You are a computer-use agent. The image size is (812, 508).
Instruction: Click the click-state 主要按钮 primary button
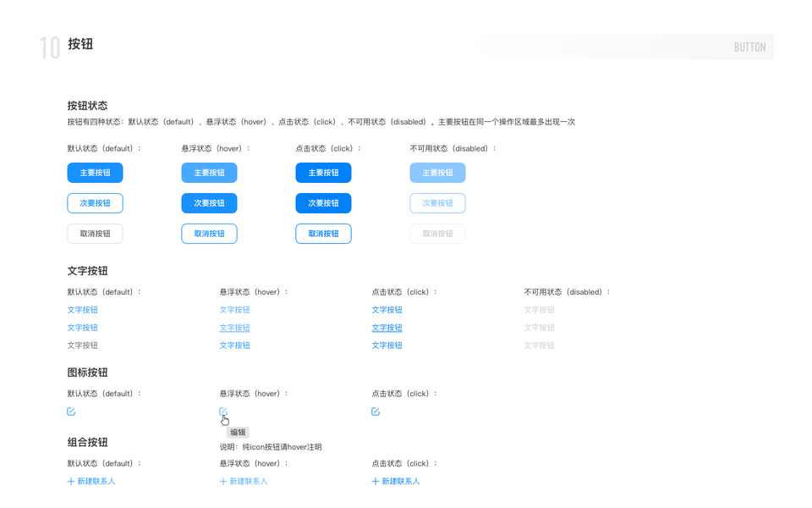coord(323,173)
